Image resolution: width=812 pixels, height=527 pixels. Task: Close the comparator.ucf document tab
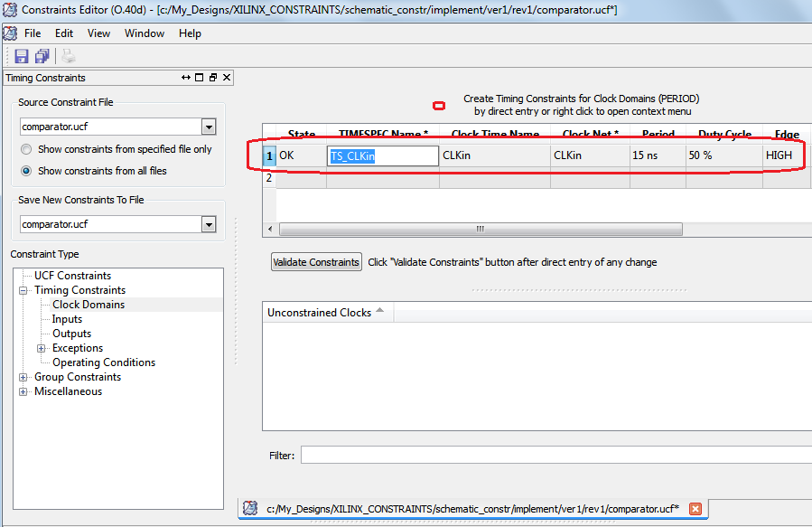(x=695, y=509)
